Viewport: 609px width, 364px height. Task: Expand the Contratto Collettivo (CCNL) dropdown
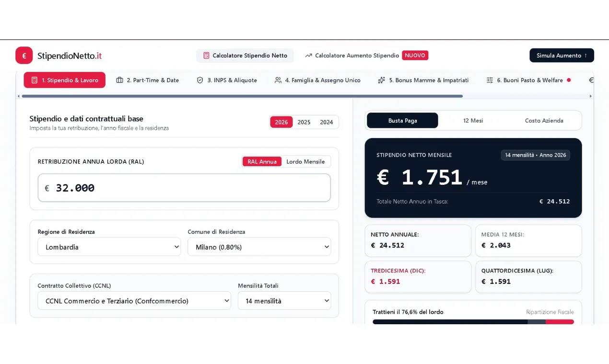click(134, 301)
